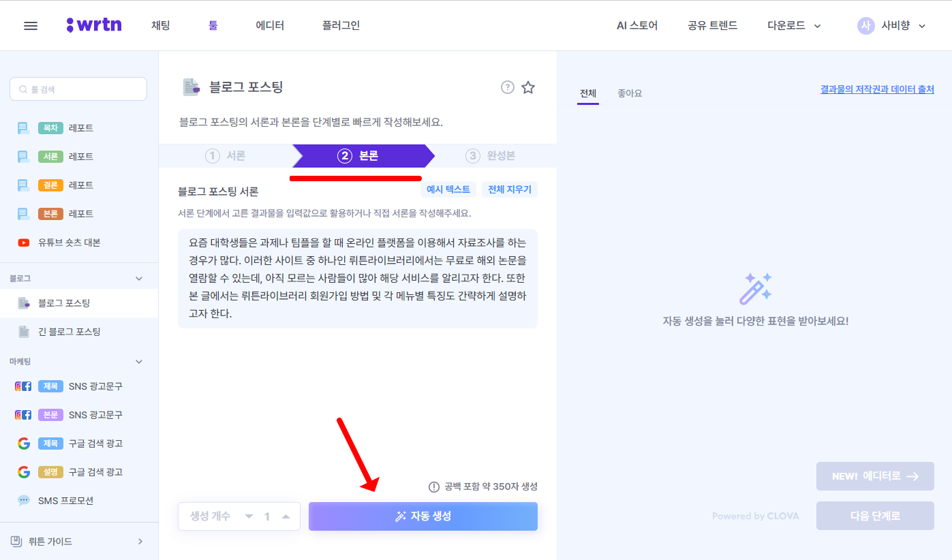Click the SMS 프로모션 chat bubble icon
Viewport: 952px width, 560px height.
[23, 500]
